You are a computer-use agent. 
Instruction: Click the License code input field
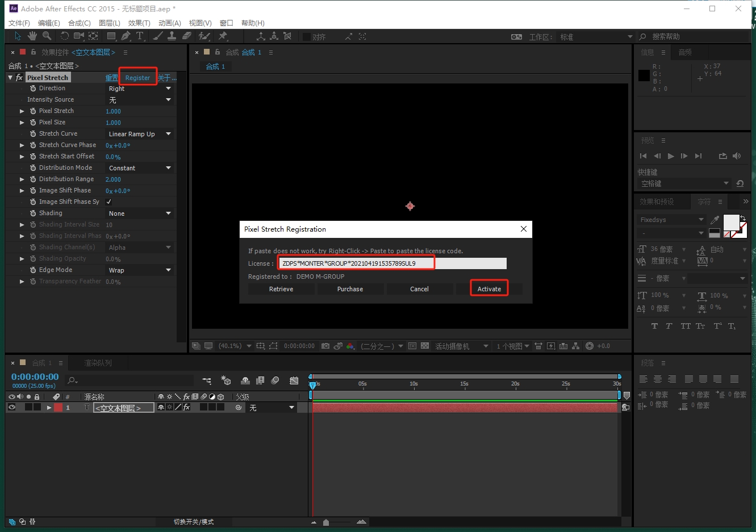click(x=392, y=263)
